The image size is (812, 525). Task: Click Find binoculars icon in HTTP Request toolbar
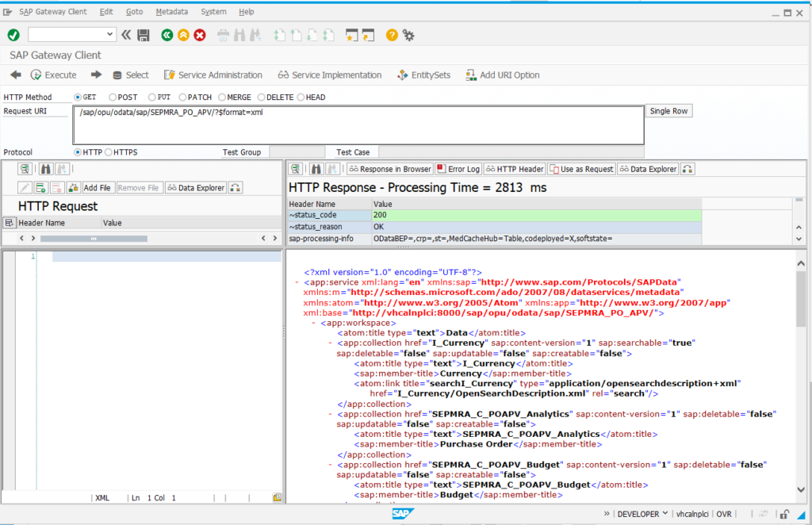tap(45, 169)
